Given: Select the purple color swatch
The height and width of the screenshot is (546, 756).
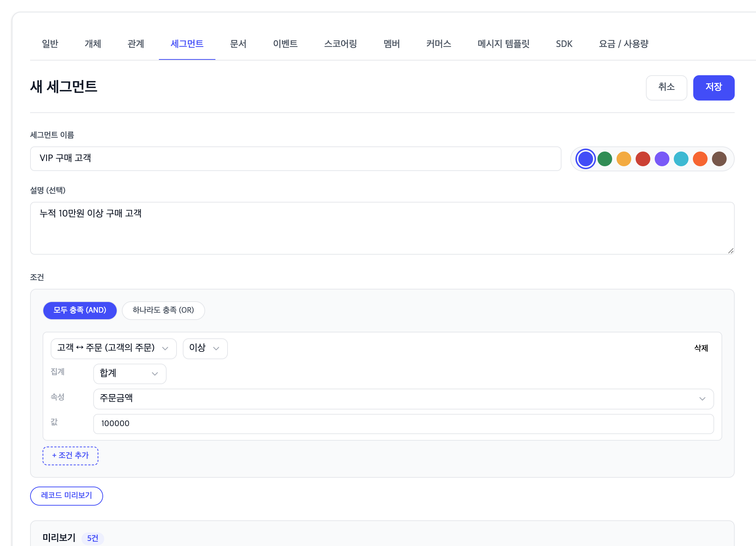Looking at the screenshot, I should click(662, 159).
